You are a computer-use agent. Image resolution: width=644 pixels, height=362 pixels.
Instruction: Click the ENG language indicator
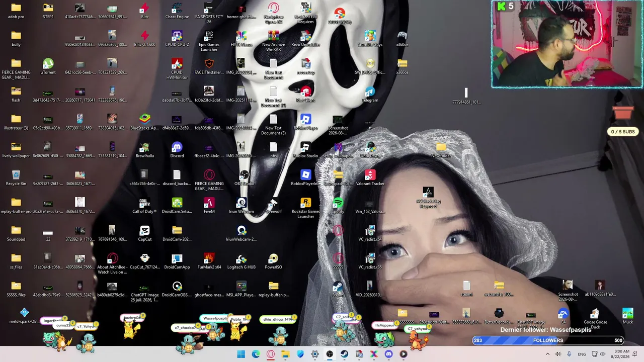coord(582,354)
